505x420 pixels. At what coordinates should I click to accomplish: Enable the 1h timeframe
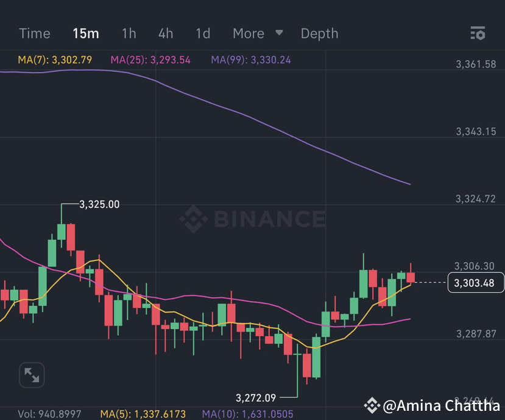click(x=129, y=34)
